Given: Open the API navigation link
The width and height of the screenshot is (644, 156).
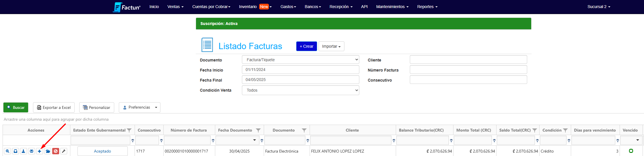Looking at the screenshot, I should pyautogui.click(x=364, y=7).
